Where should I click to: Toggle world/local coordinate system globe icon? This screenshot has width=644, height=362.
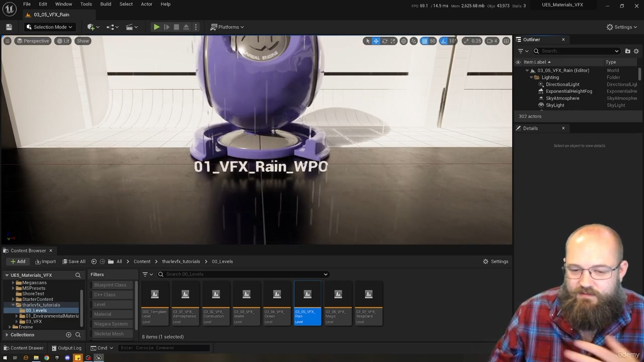click(x=404, y=41)
